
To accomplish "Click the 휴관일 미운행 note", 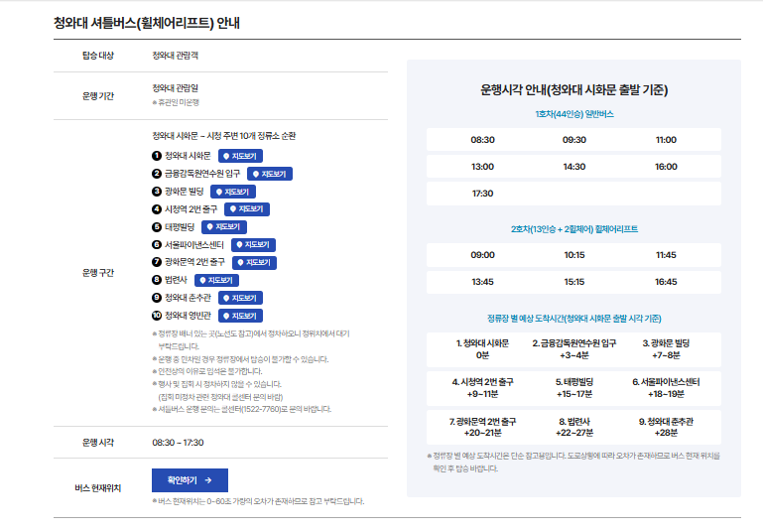I will (x=176, y=102).
